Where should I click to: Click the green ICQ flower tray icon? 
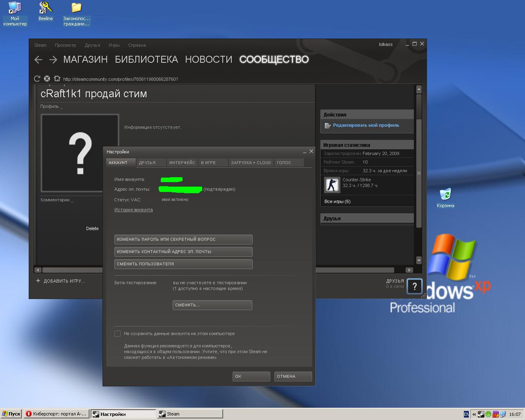[x=488, y=414]
